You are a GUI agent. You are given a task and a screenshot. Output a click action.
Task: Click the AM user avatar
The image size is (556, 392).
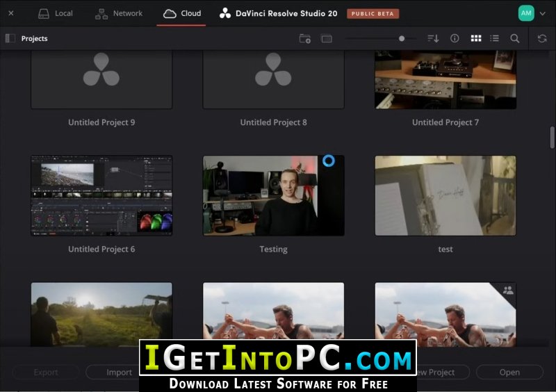point(526,13)
